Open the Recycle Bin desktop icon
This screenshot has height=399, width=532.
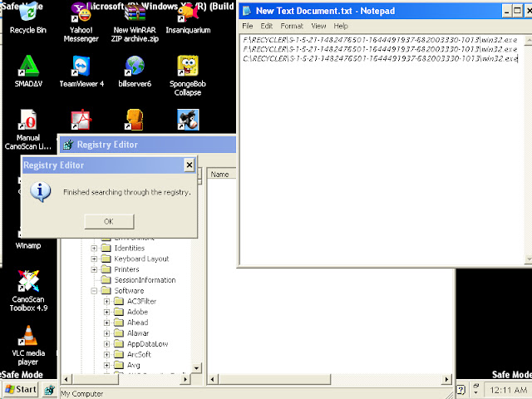(27, 17)
